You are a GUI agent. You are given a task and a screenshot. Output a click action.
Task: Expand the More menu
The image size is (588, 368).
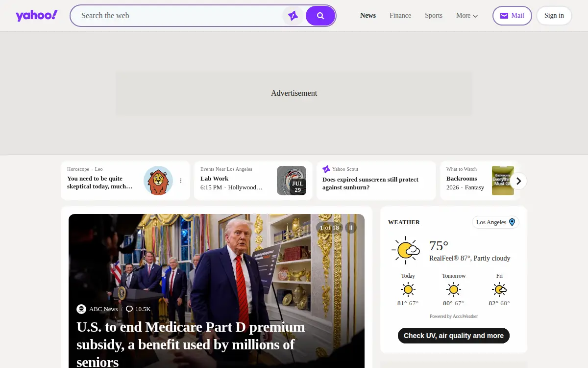click(x=466, y=16)
